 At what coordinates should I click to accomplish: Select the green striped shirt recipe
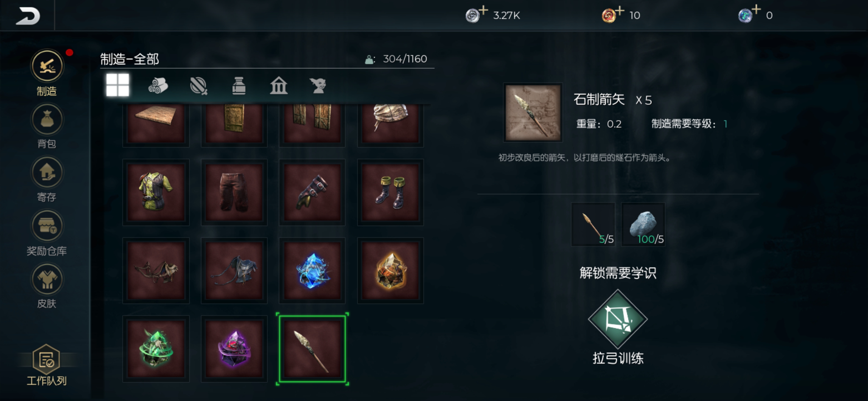(x=156, y=192)
